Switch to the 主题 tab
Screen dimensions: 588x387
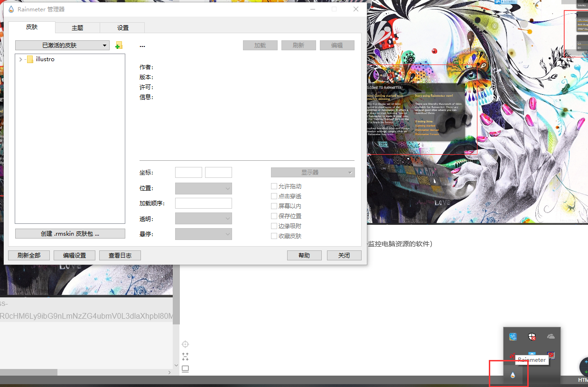(x=77, y=28)
